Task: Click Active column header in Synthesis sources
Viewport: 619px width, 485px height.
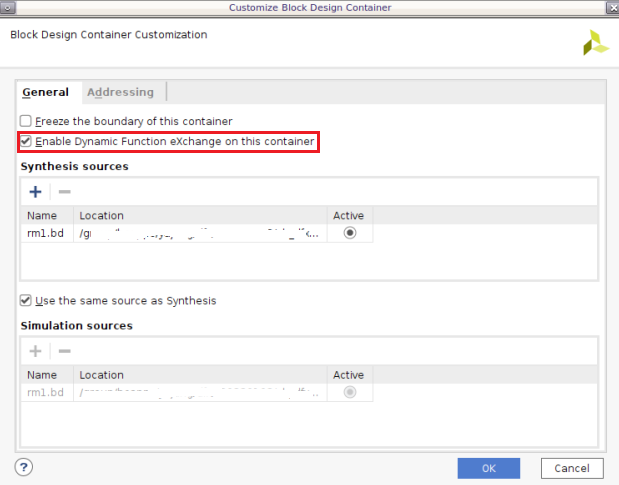Action: [x=350, y=215]
